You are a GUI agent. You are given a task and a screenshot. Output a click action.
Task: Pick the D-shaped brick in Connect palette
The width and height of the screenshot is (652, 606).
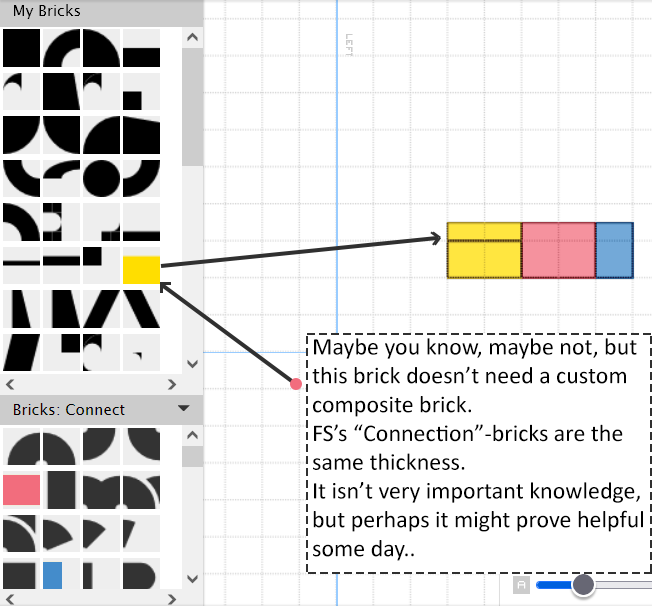click(141, 575)
